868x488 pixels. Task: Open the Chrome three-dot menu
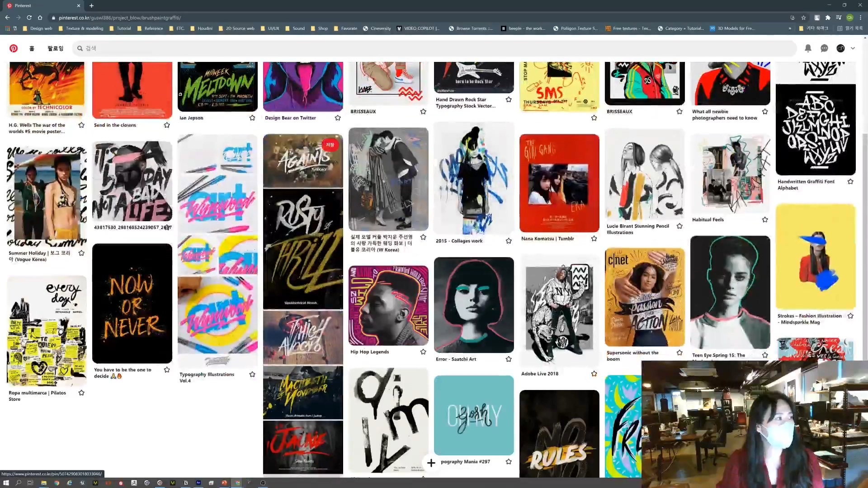860,18
